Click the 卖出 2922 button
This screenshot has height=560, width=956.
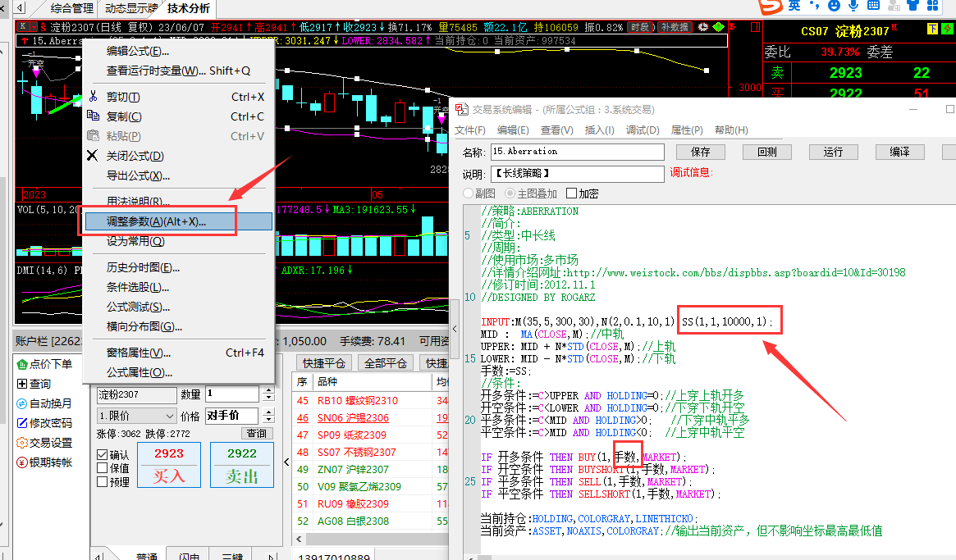[x=242, y=465]
